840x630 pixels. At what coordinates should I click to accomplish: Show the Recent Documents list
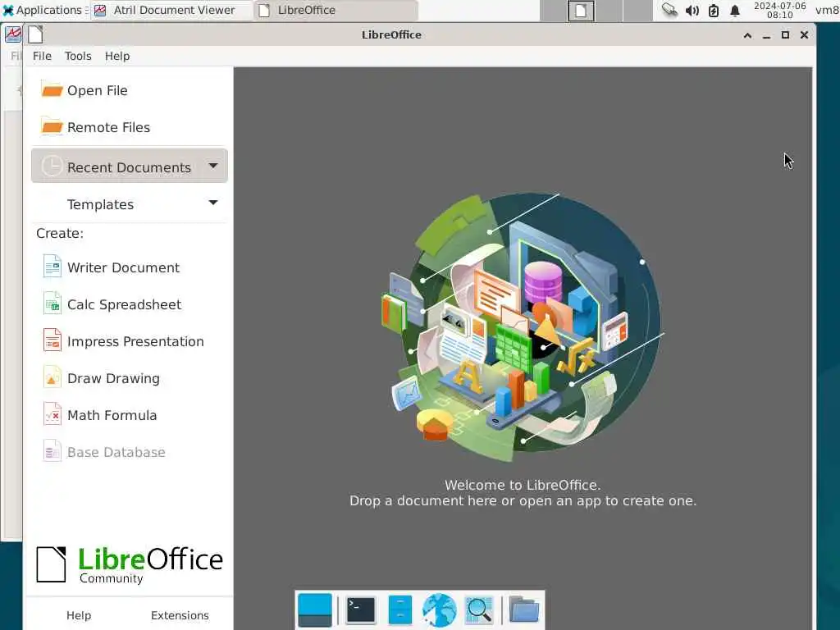[x=129, y=166]
